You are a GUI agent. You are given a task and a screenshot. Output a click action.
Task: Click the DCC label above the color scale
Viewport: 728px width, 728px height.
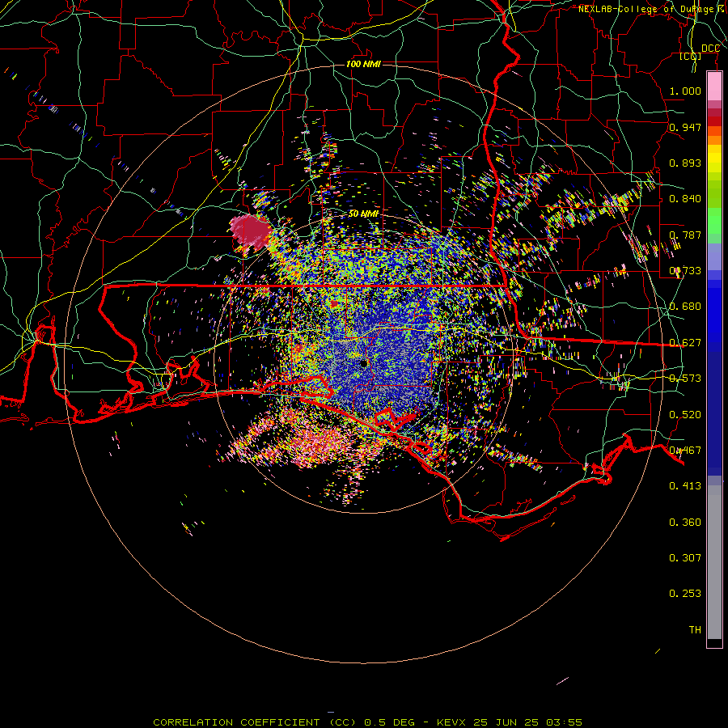(710, 49)
